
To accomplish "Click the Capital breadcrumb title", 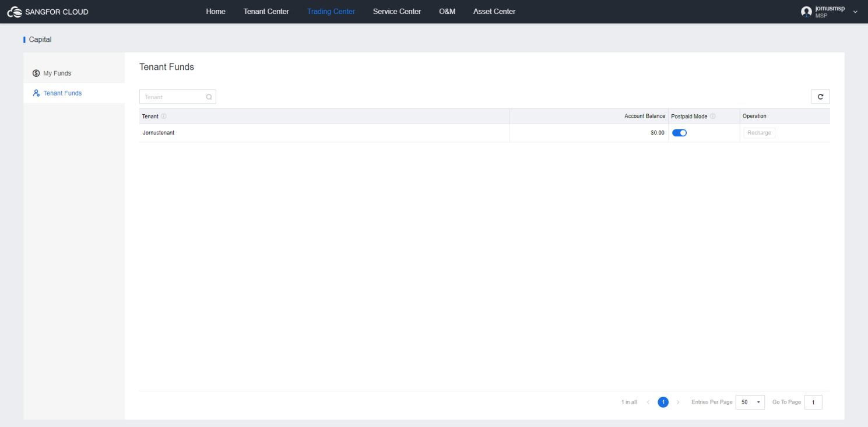I will click(40, 40).
